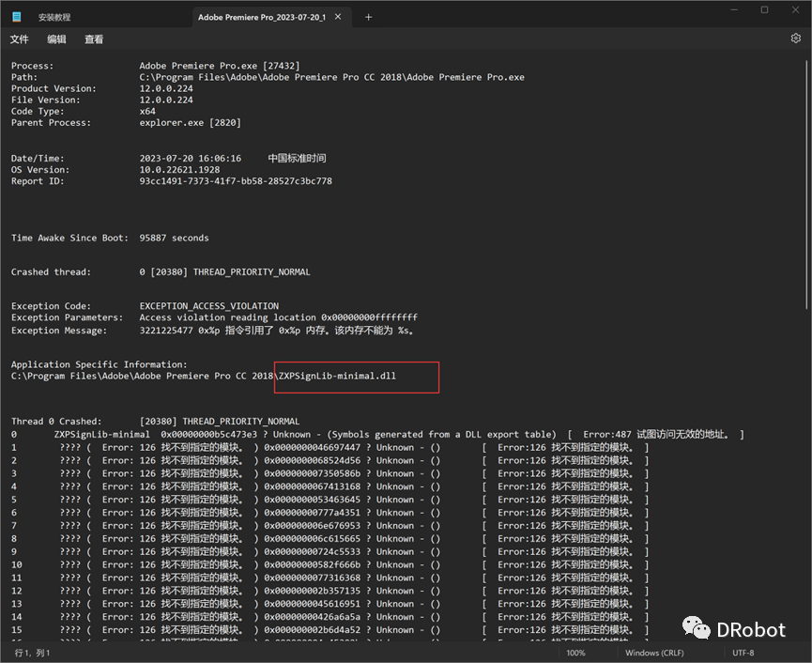Click the OS Version value 10.0.22621.1928
Image resolution: width=812 pixels, height=663 pixels.
pos(179,170)
